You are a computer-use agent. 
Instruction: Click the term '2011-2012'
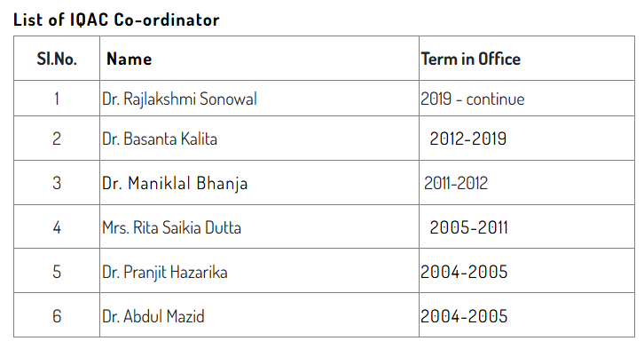point(456,183)
